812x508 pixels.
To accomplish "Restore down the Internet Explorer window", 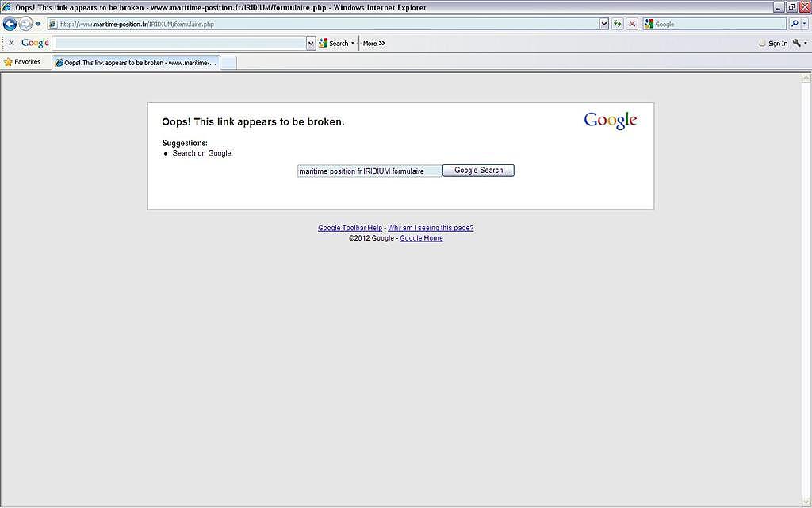I will 792,7.
